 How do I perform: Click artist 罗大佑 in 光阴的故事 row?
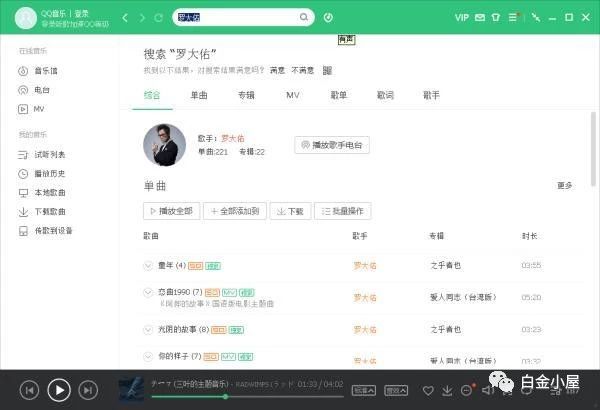(365, 330)
